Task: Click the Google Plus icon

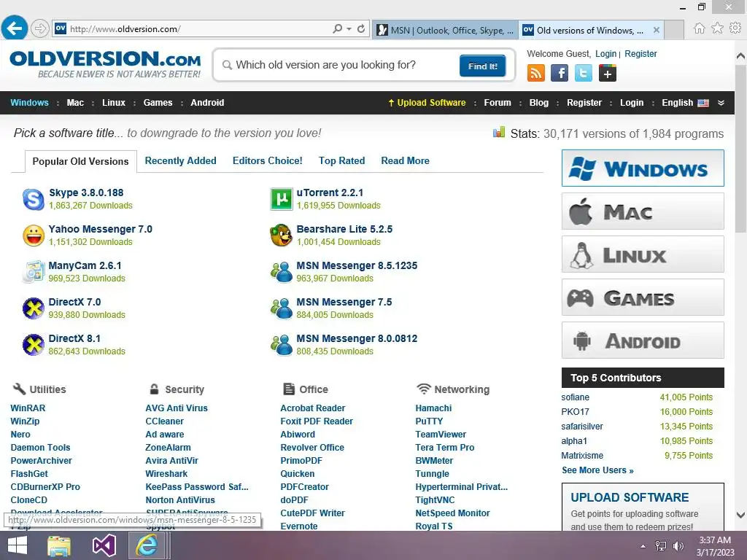Action: click(x=608, y=74)
